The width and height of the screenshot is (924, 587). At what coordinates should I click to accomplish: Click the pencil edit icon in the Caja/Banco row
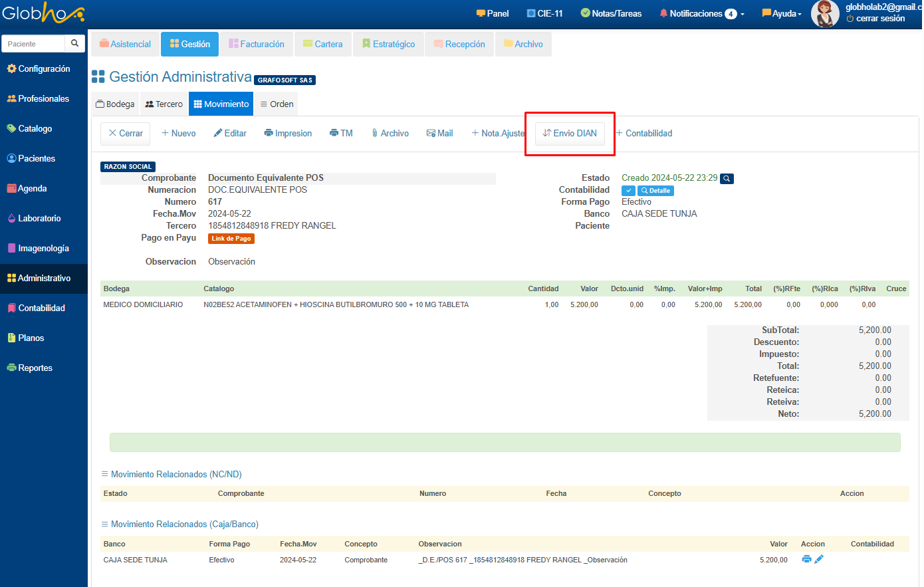pyautogui.click(x=819, y=559)
